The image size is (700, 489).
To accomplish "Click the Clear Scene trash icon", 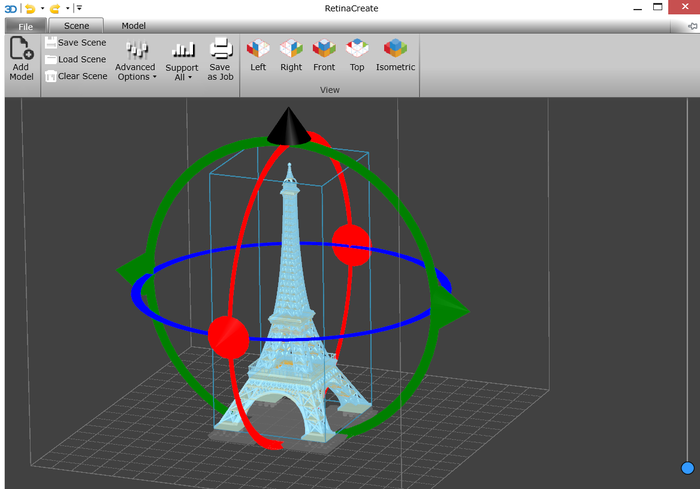I will pyautogui.click(x=51, y=76).
